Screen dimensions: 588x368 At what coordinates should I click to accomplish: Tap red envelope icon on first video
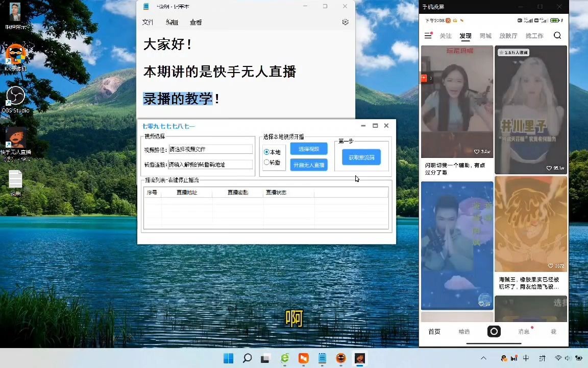point(424,79)
